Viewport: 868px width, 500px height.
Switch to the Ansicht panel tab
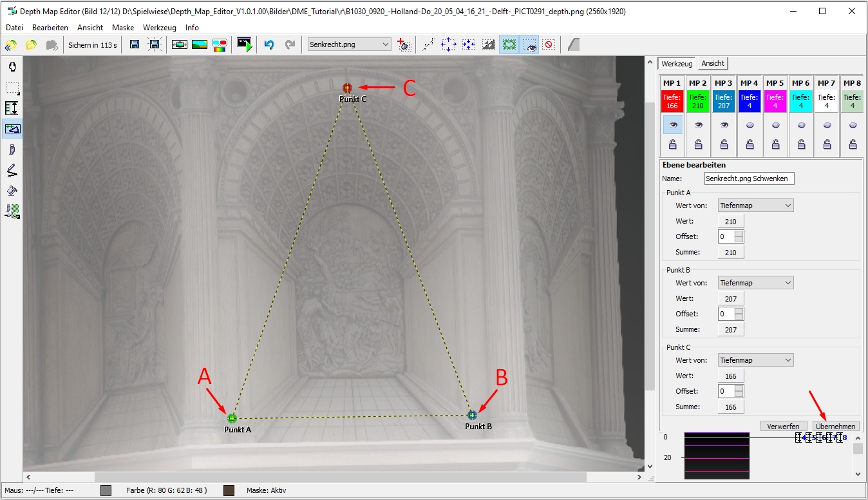(713, 63)
